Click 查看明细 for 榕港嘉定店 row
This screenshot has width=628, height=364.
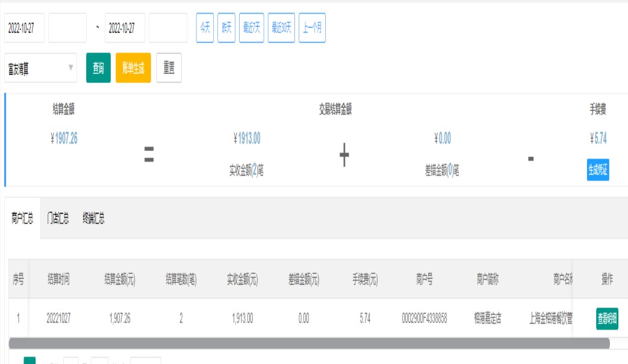pyautogui.click(x=607, y=319)
